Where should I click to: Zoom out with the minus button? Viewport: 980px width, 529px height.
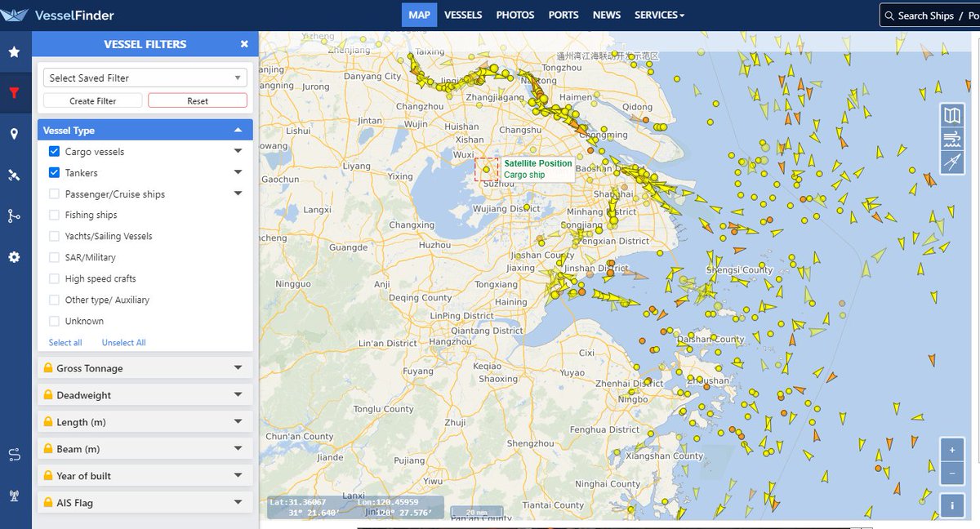click(951, 473)
